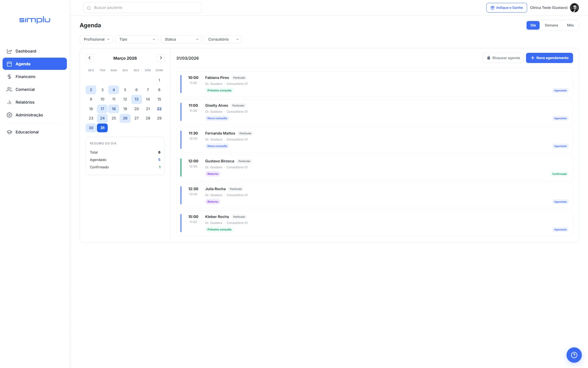
Task: Open the Agenda menu item in sidebar
Action: (x=35, y=64)
